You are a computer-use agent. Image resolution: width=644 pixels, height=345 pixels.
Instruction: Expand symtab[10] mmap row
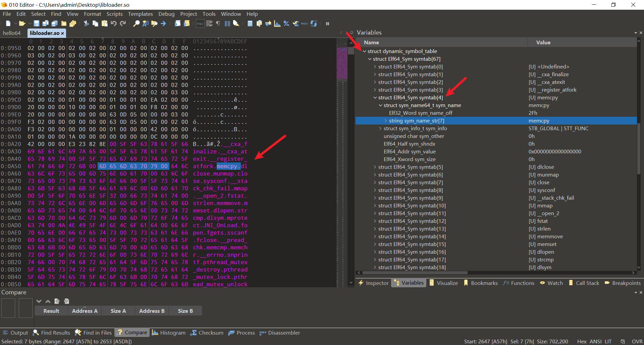[375, 206]
